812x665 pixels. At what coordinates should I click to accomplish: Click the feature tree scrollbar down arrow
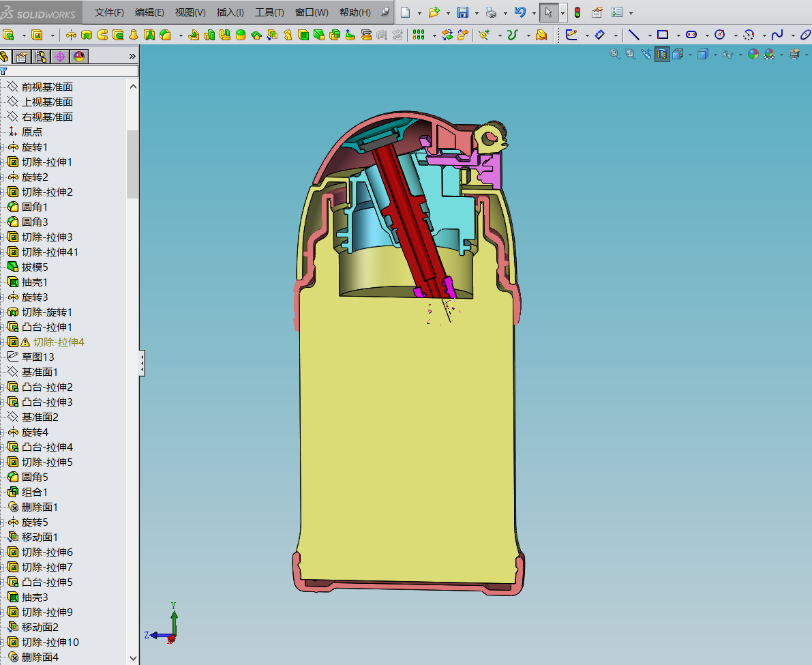click(133, 658)
